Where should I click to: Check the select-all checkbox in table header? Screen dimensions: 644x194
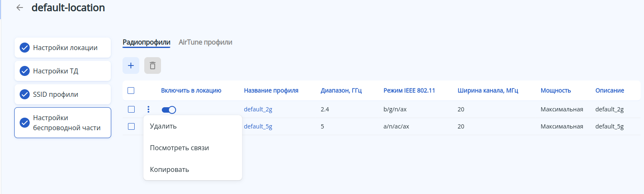point(131,91)
